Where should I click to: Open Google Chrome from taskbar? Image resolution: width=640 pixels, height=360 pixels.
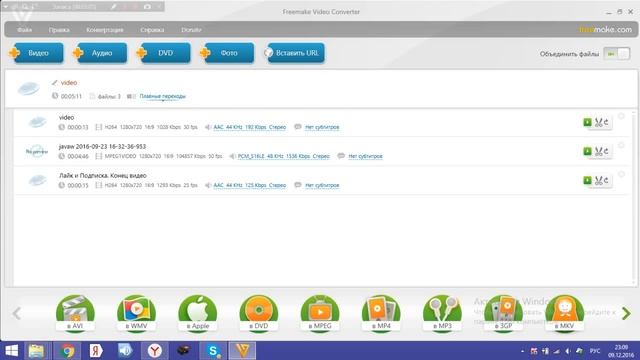(67, 351)
